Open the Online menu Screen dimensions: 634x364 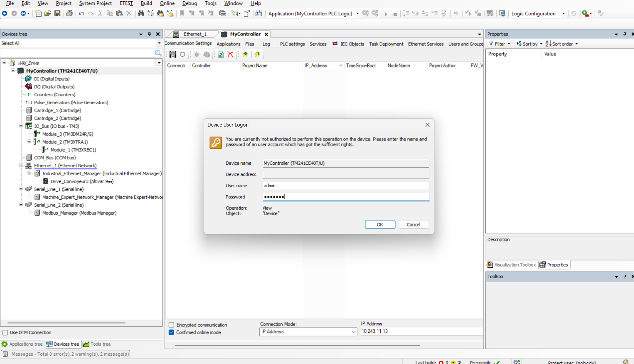coord(167,3)
